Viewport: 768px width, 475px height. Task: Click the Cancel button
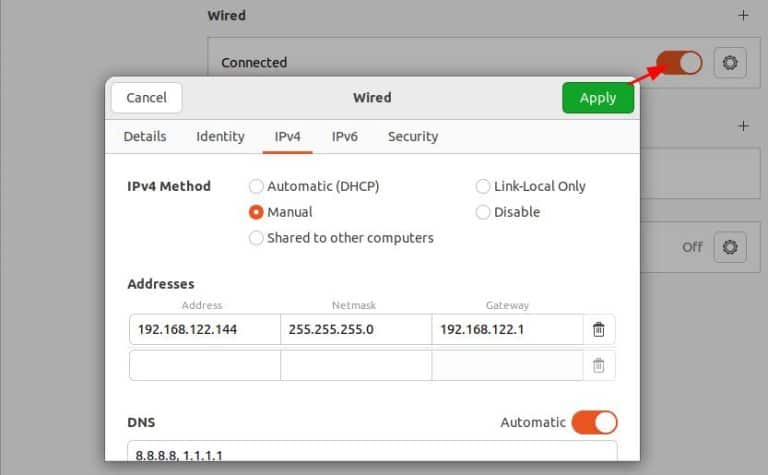coord(147,98)
